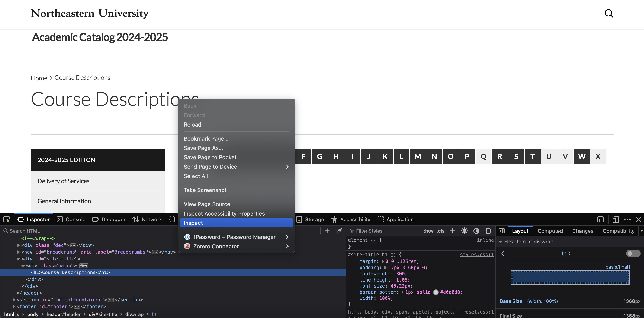
Task: Click the site search magnifier icon
Action: point(609,13)
